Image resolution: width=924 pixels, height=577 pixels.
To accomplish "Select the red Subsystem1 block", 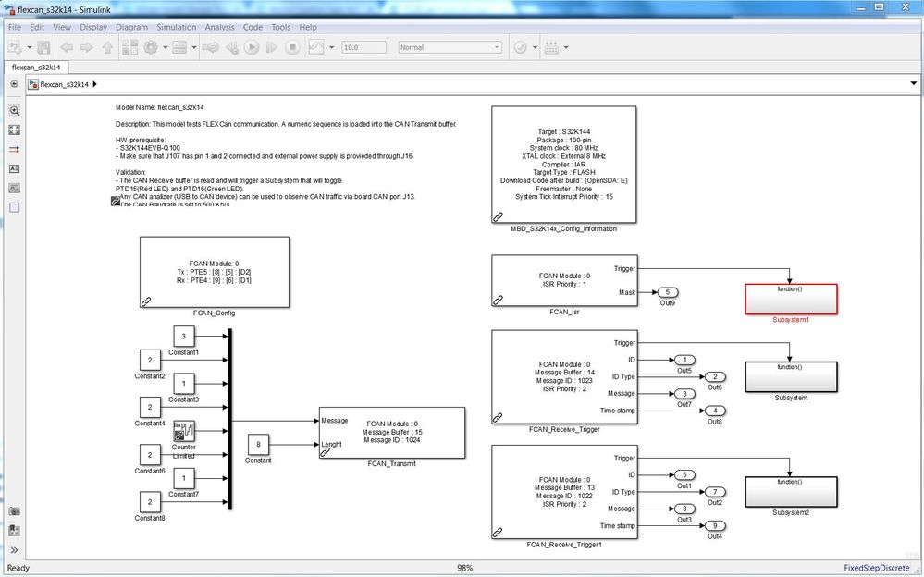I will point(790,298).
